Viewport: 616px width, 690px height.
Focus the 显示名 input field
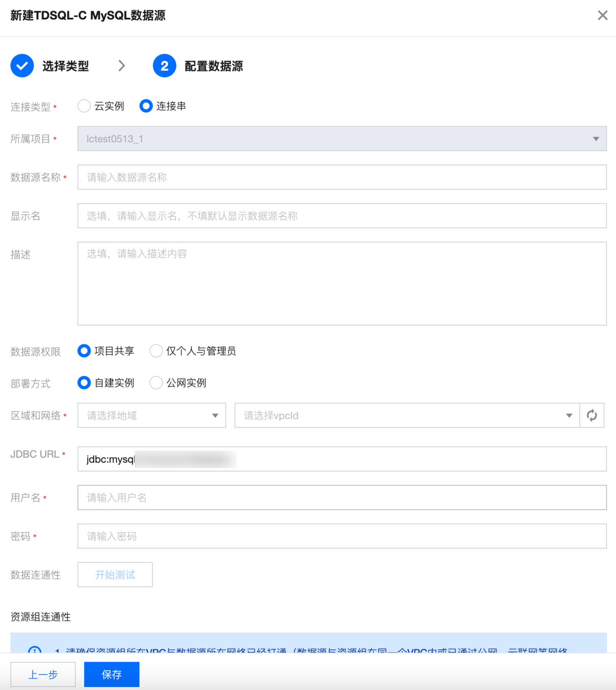coord(342,216)
